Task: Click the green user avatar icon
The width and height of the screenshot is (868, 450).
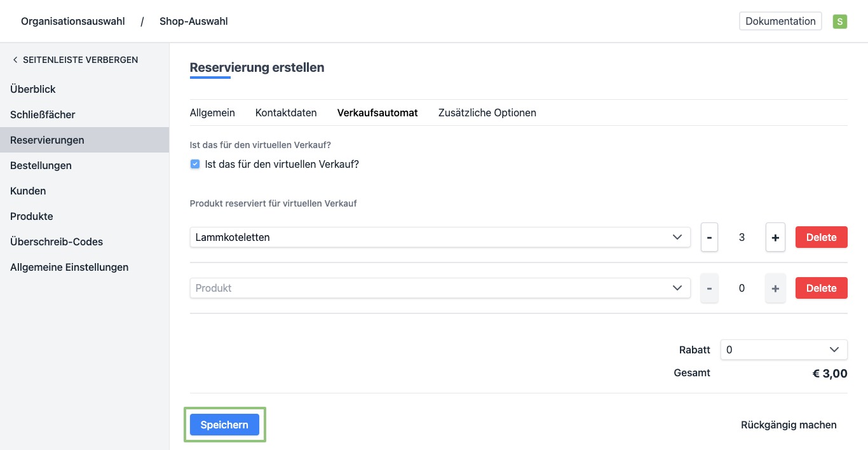Action: [840, 22]
